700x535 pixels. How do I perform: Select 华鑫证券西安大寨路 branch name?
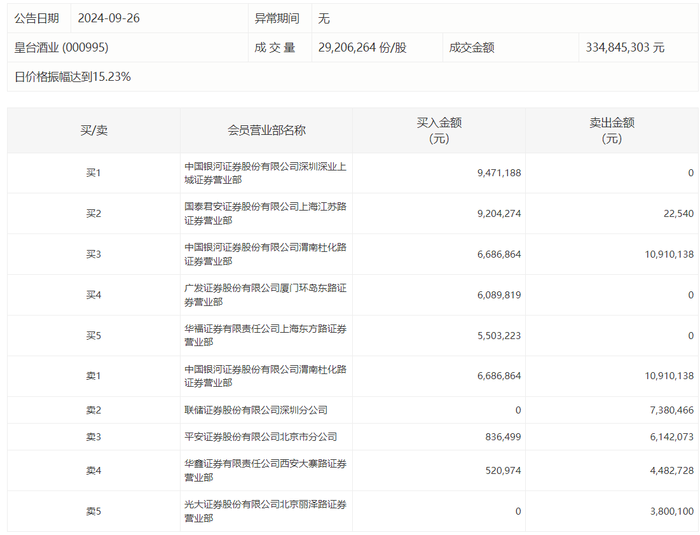(265, 471)
